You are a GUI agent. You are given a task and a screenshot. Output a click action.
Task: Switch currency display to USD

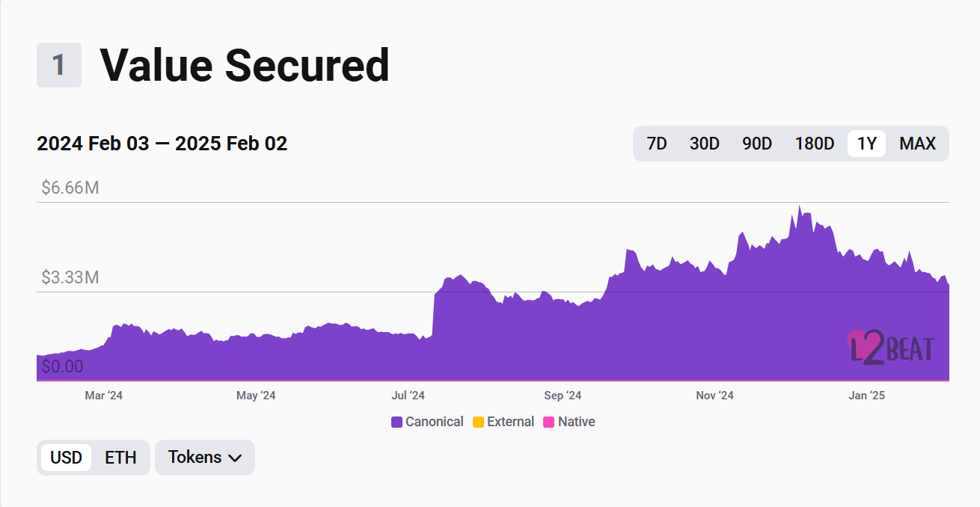[66, 458]
